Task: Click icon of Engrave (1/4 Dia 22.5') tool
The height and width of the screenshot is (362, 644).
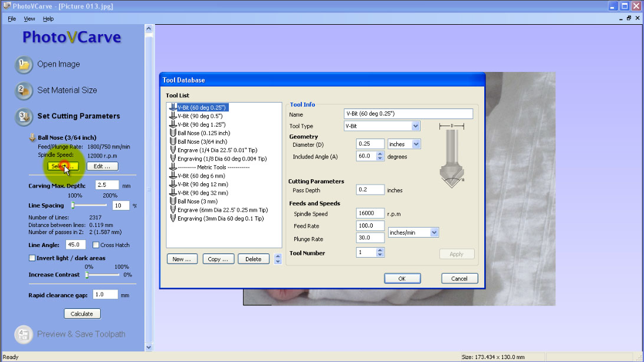Action: 173,150
